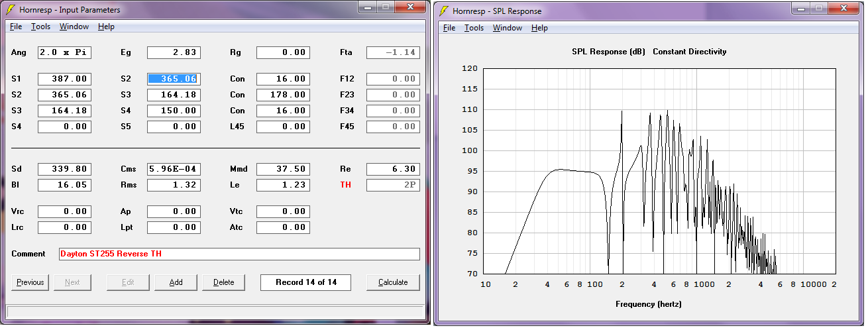Click the Comment field with Dayton ST255 Reverse TH
The height and width of the screenshot is (330, 868).
(x=239, y=254)
